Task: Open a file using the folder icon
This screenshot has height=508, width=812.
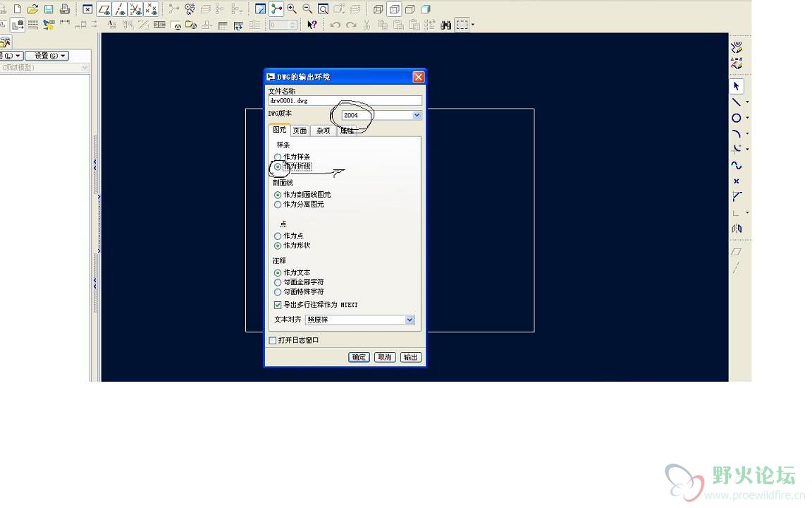Action: pos(32,8)
